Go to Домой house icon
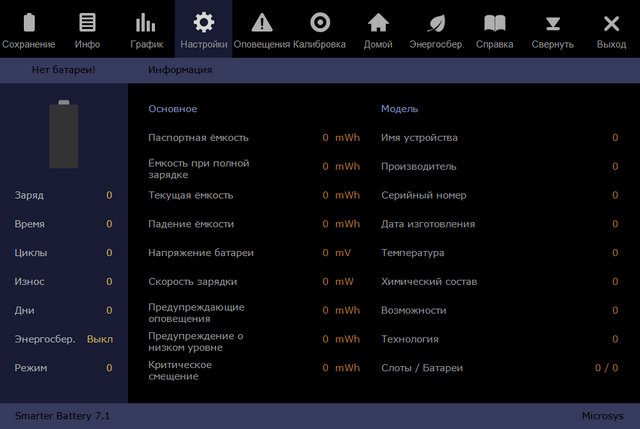This screenshot has height=429, width=640. click(x=377, y=23)
